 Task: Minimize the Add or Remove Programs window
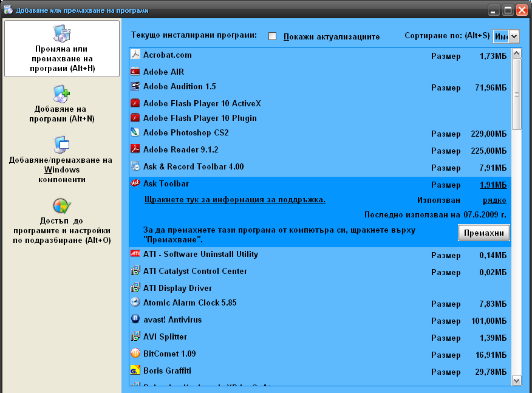[493, 10]
